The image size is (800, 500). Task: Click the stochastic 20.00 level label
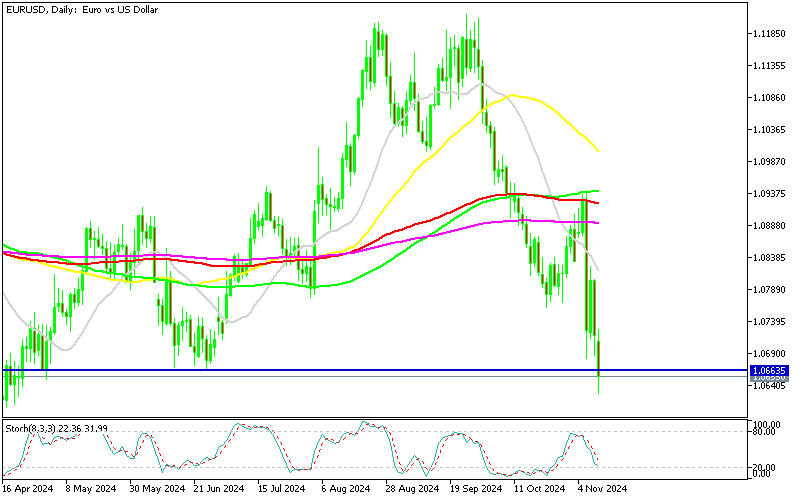(x=767, y=468)
